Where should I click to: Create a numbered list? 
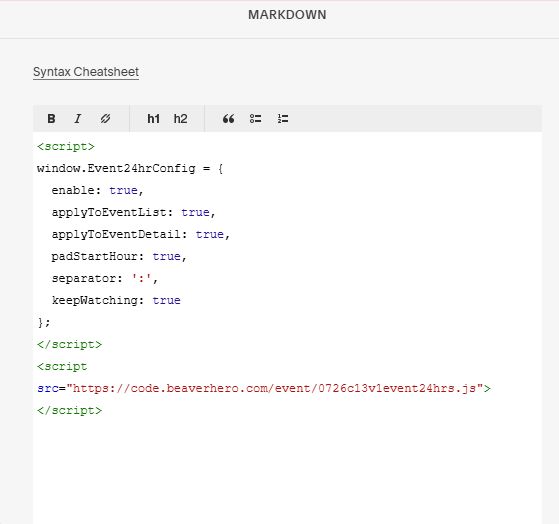tap(283, 119)
